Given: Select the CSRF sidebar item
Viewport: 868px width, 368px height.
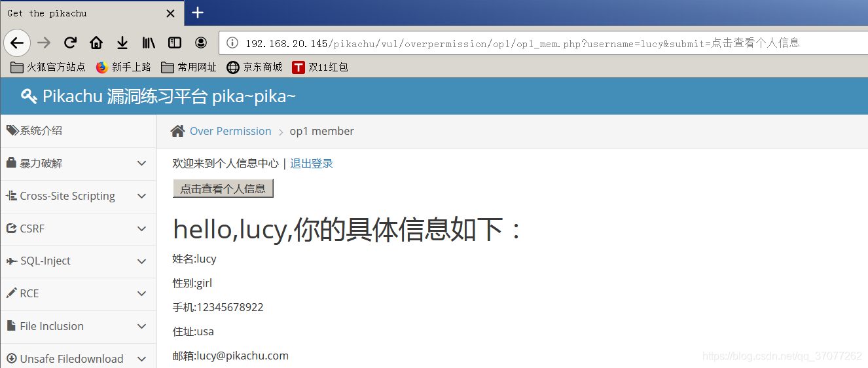Looking at the screenshot, I should 78,229.
